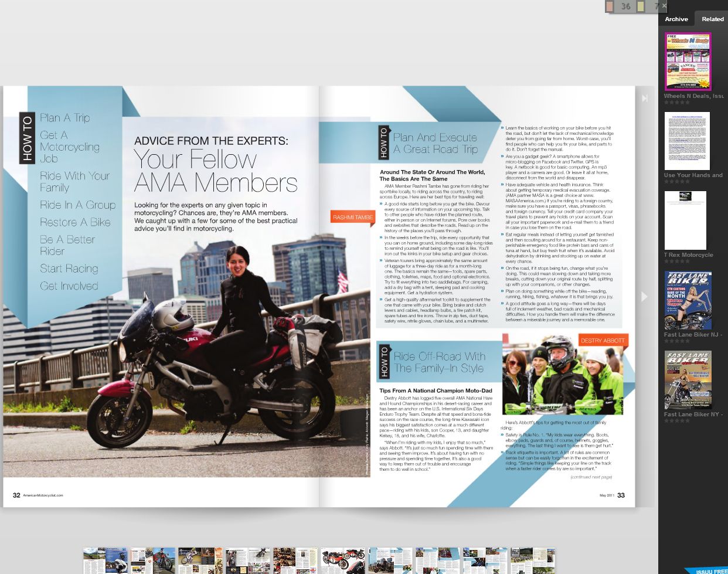
Task: Rate Wheels N Deals with star rating
Action: point(676,103)
